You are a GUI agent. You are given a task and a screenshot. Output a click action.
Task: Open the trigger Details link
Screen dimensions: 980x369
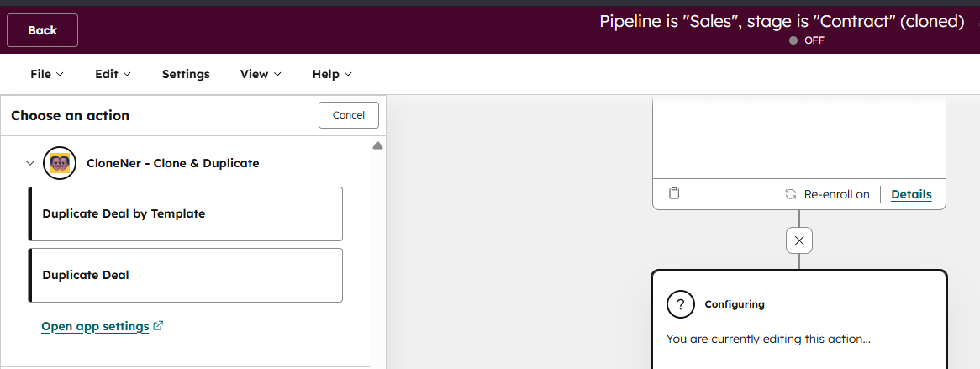911,194
